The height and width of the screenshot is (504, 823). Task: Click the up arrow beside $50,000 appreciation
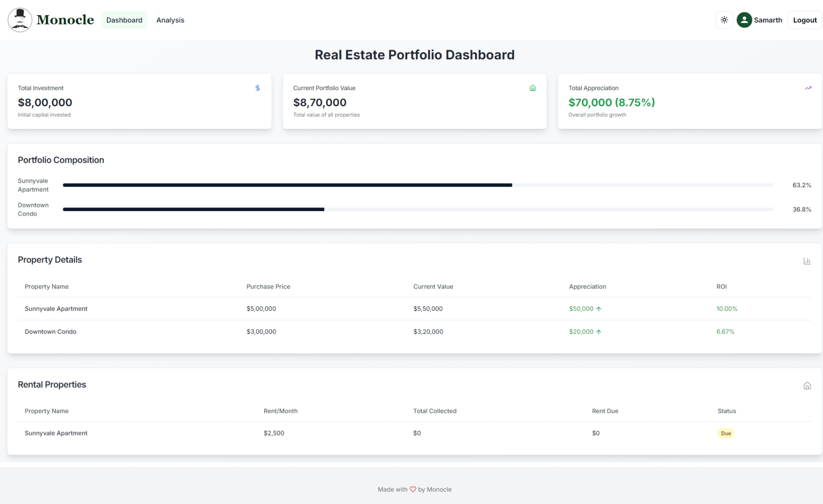[598, 309]
